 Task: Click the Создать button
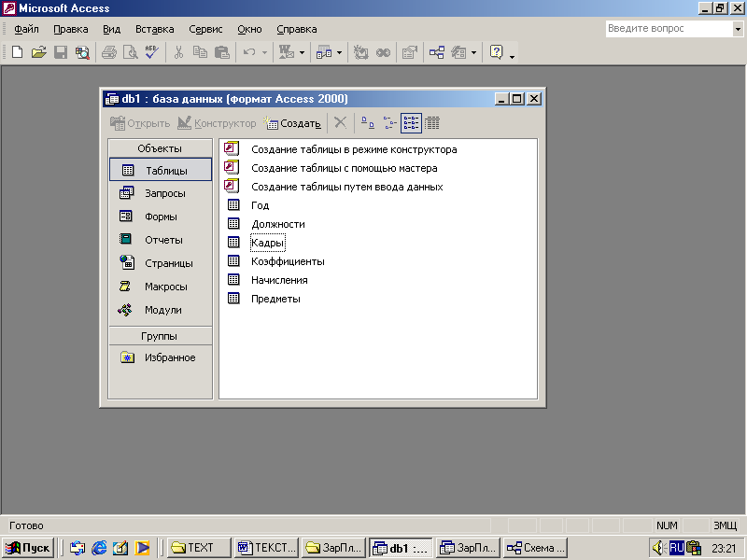(x=293, y=123)
